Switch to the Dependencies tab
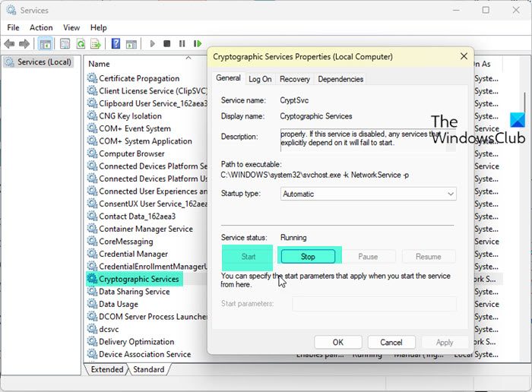This screenshot has width=532, height=392. point(340,79)
